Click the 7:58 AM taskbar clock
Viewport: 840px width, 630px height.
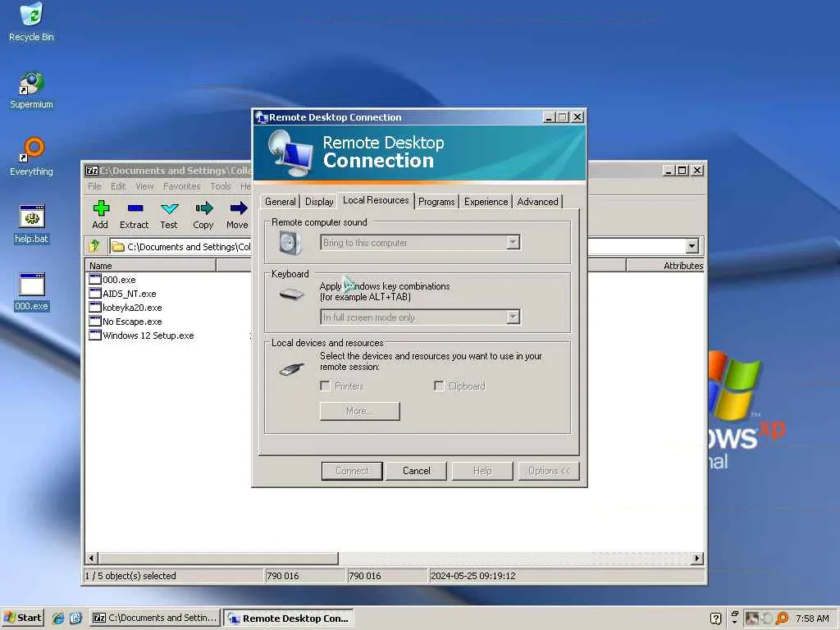click(812, 619)
